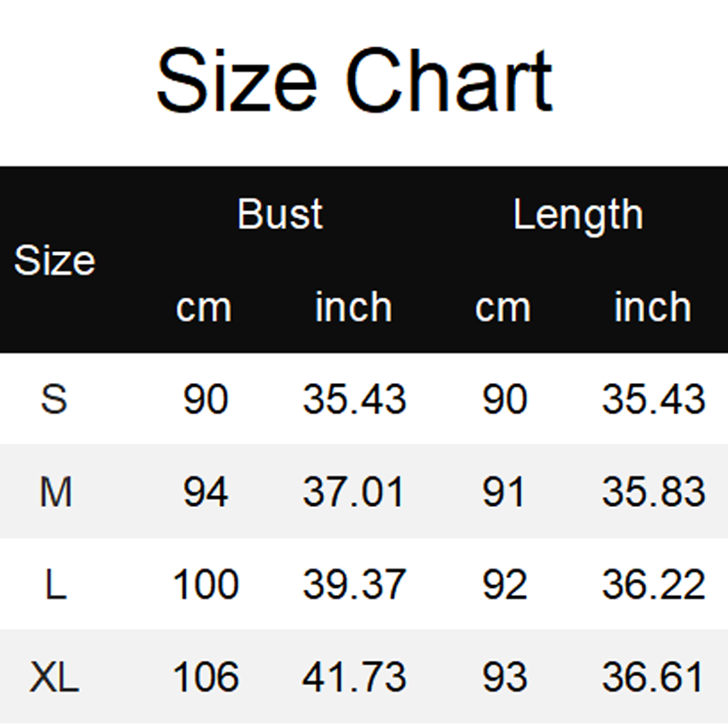Select the M size row label
Viewport: 728px width, 728px height.
pos(56,492)
